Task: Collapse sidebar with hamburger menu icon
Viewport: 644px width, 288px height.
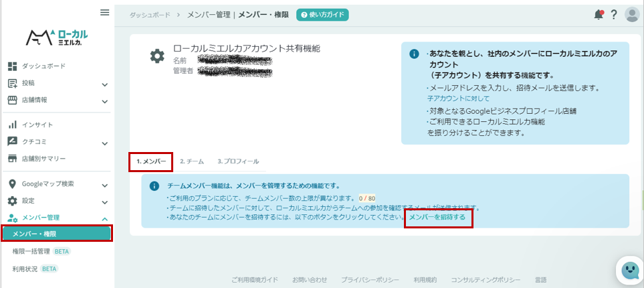Action: click(x=105, y=12)
